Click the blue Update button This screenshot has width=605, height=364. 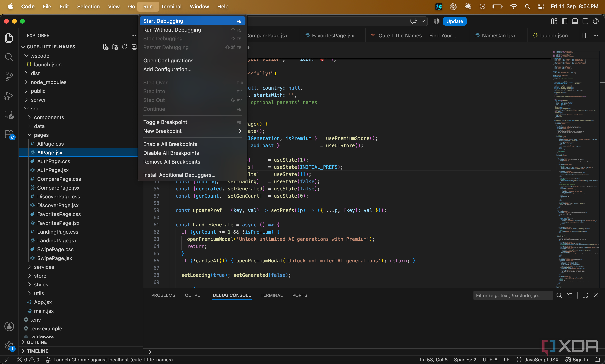tap(454, 21)
